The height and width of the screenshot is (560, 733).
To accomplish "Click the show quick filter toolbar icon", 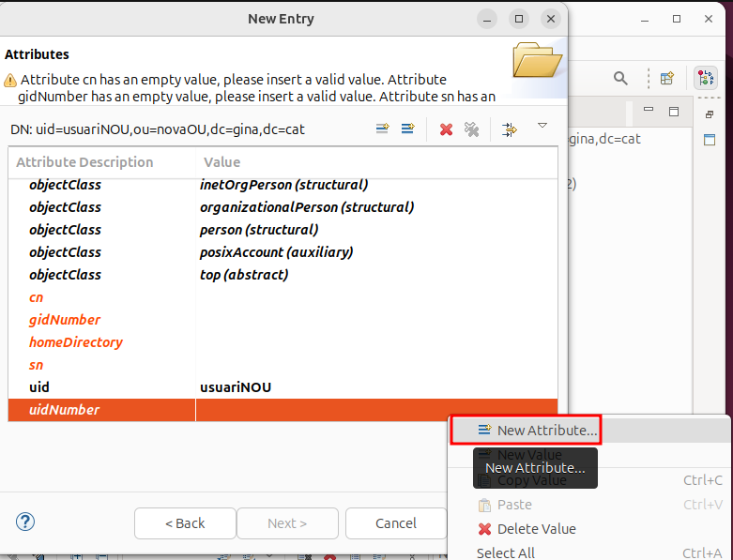I will coord(509,129).
